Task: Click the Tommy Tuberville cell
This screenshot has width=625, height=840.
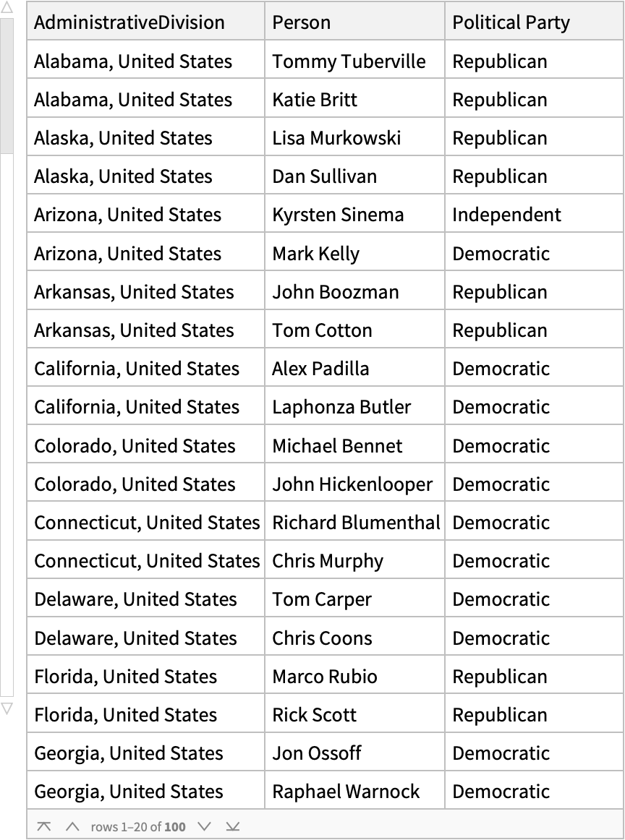Action: click(349, 61)
